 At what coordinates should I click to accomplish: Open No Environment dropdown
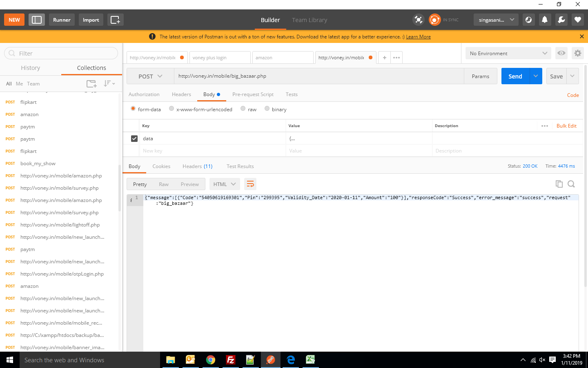click(x=508, y=53)
